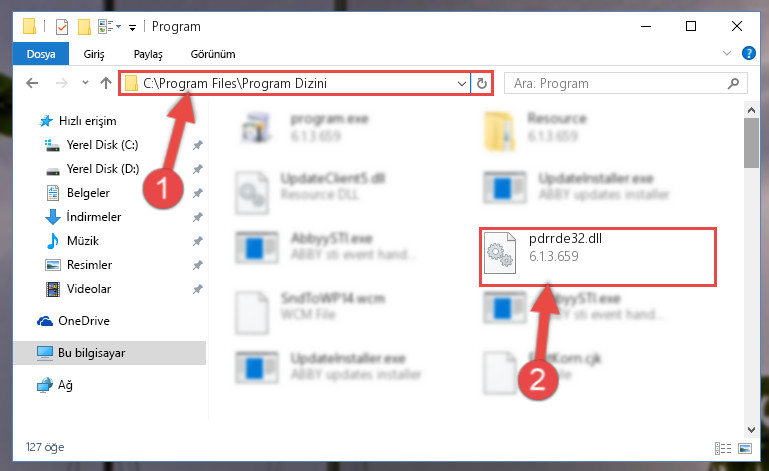
Task: Click the Properties checkmark quick access icon
Action: [62, 26]
